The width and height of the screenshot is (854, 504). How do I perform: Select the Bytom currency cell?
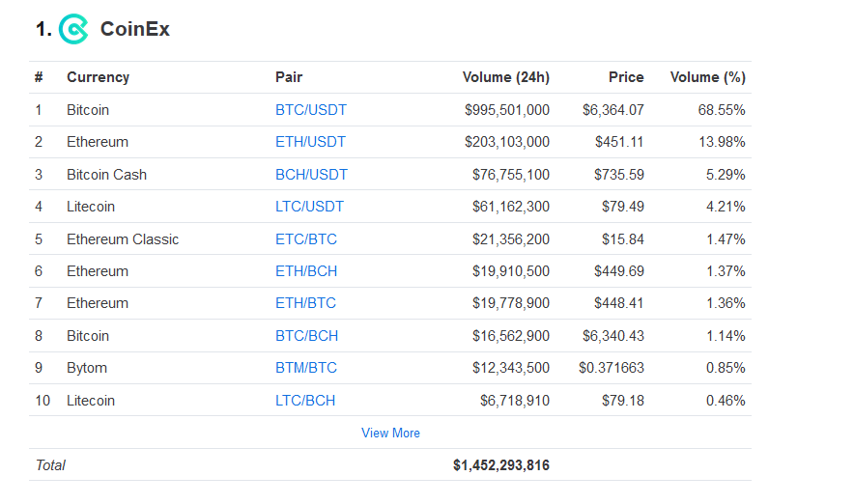87,368
